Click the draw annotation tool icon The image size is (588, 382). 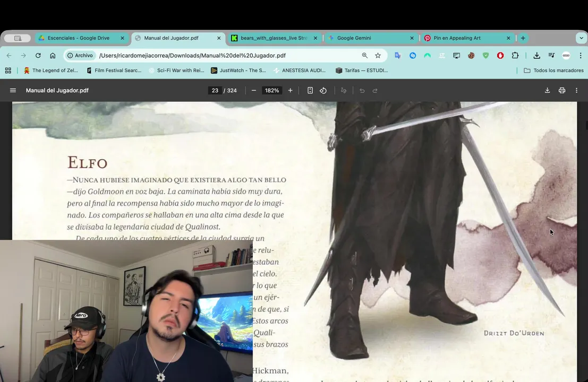pos(344,90)
